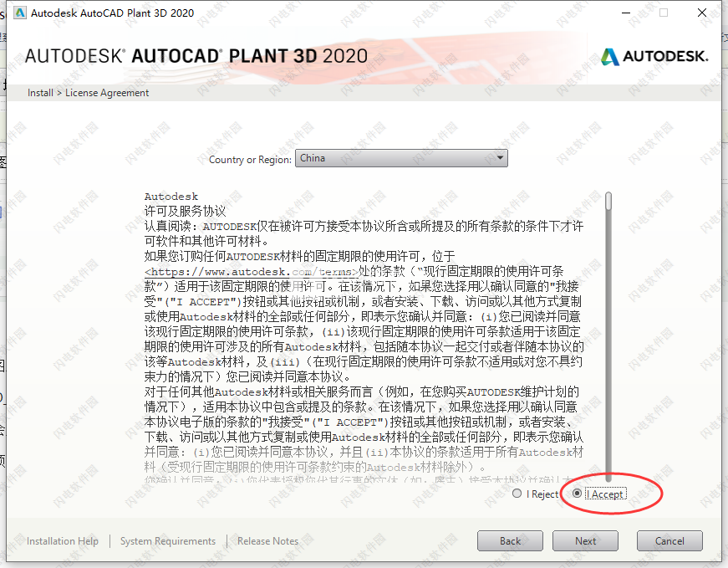Click the autodesk.com terms hyperlink

pyautogui.click(x=252, y=271)
